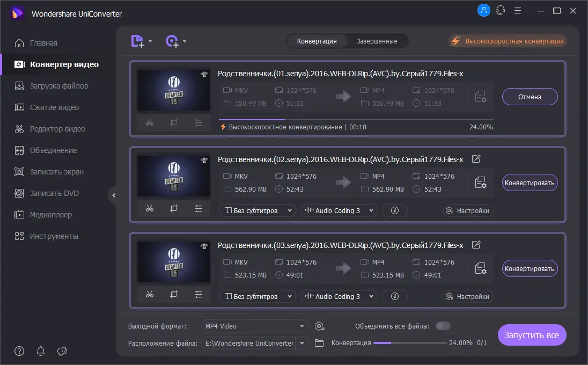
Task: Switch to the Конвертация tab
Action: pos(317,41)
